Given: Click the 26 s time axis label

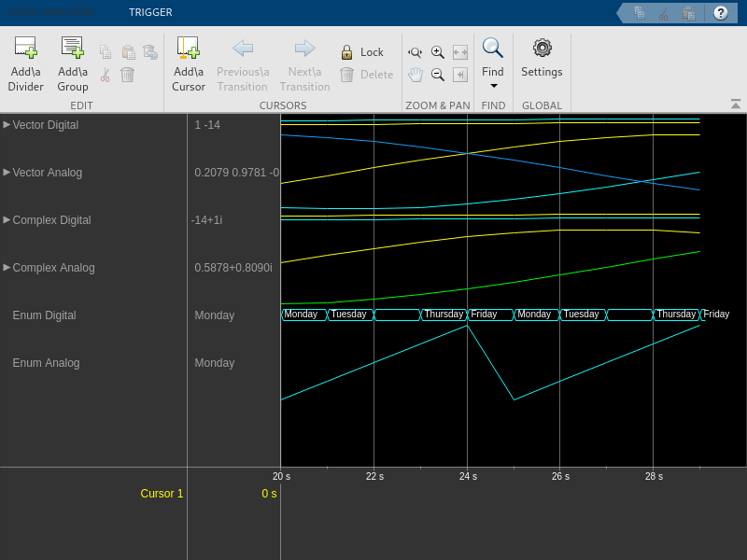Looking at the screenshot, I should coord(560,476).
